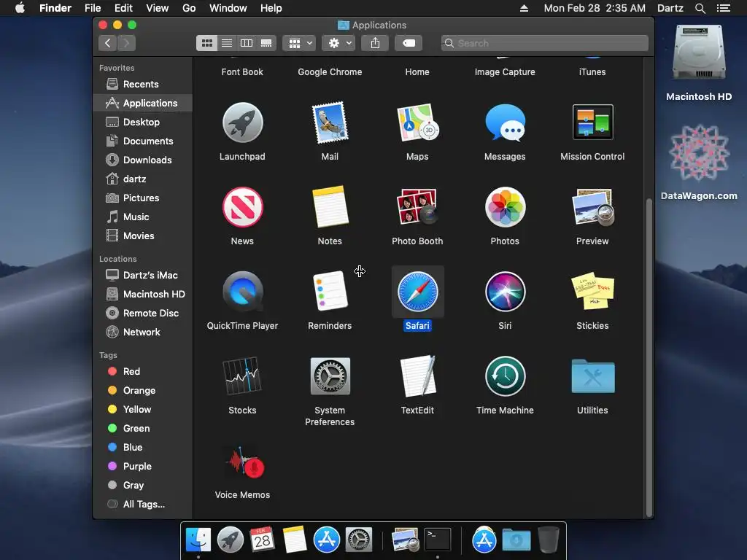Filter by the Green tag
Screen dimensions: 747x560
(x=142, y=429)
